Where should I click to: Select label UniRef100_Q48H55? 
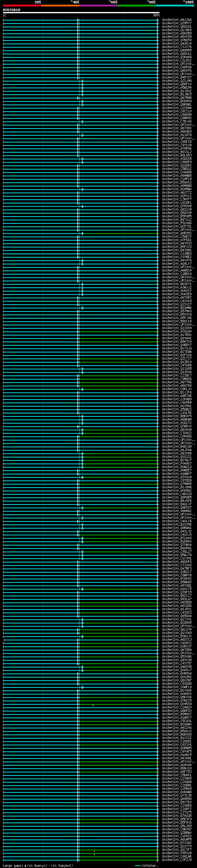pyautogui.click(x=177, y=50)
